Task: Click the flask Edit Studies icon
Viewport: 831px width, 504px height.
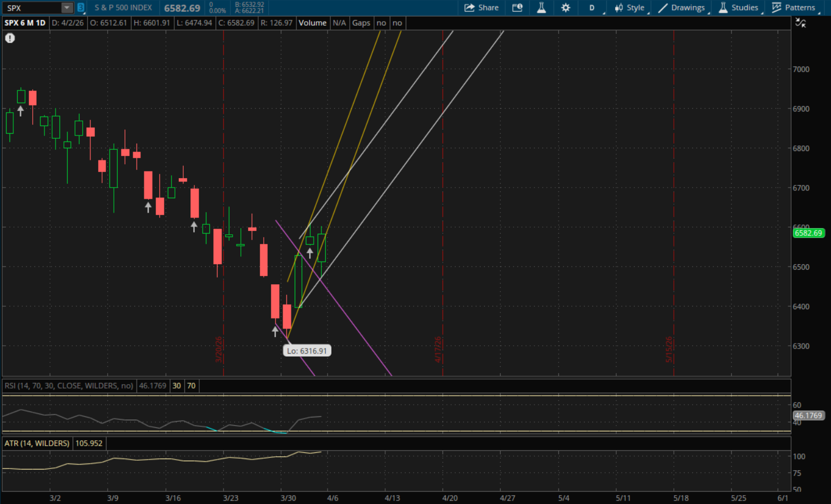Action: (541, 8)
